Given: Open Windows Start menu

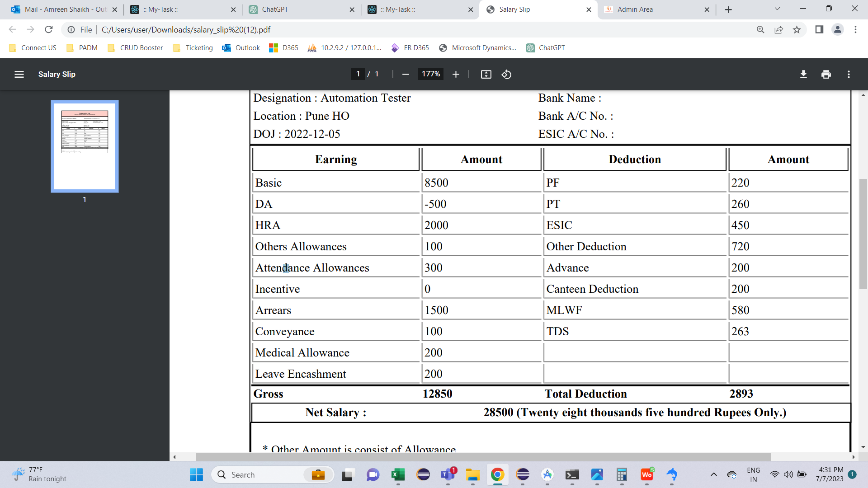Looking at the screenshot, I should 196,474.
